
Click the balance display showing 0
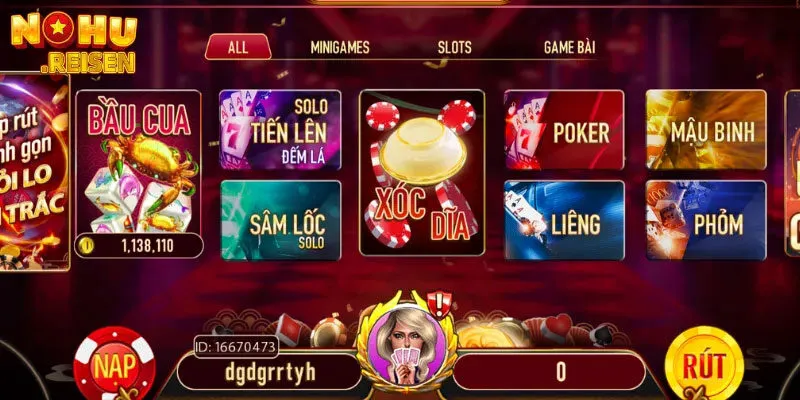549,372
